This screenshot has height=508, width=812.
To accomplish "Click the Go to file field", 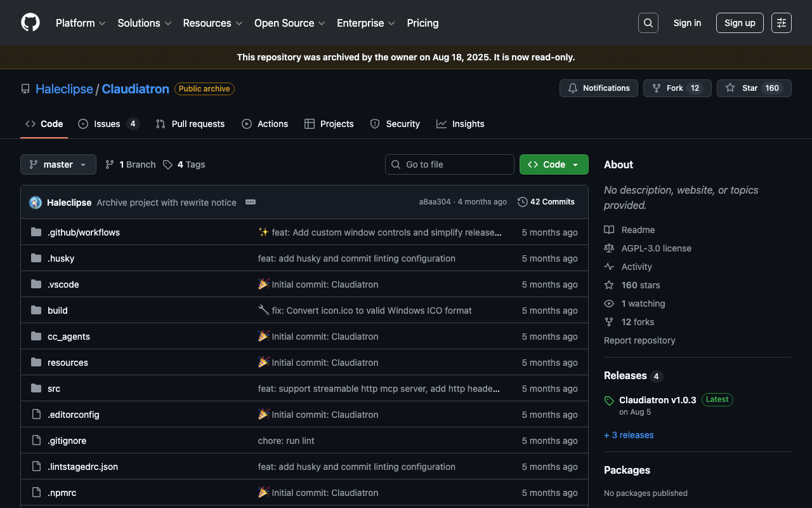I will pyautogui.click(x=450, y=164).
